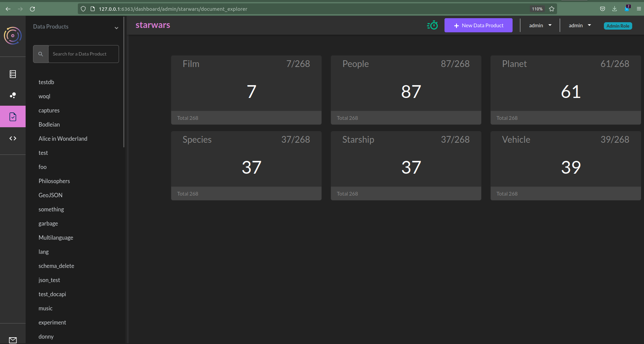Open the People document card
Viewport: 644px width, 344px height.
(x=406, y=90)
